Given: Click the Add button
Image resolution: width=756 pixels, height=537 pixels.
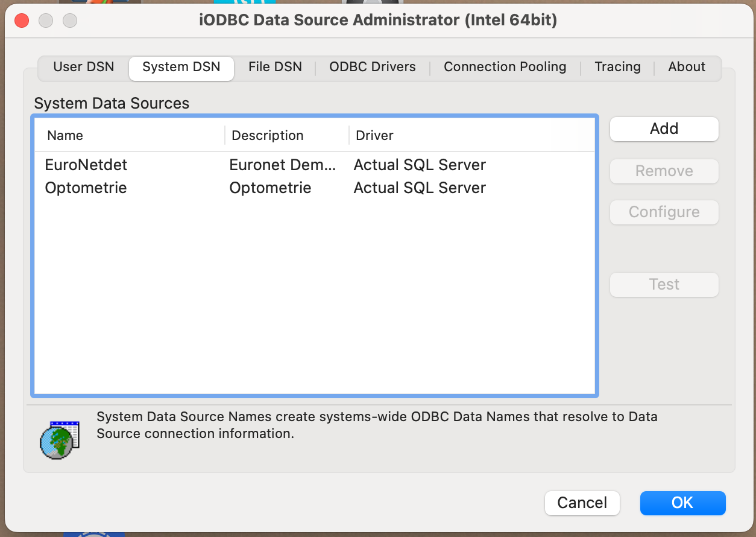Looking at the screenshot, I should point(664,129).
